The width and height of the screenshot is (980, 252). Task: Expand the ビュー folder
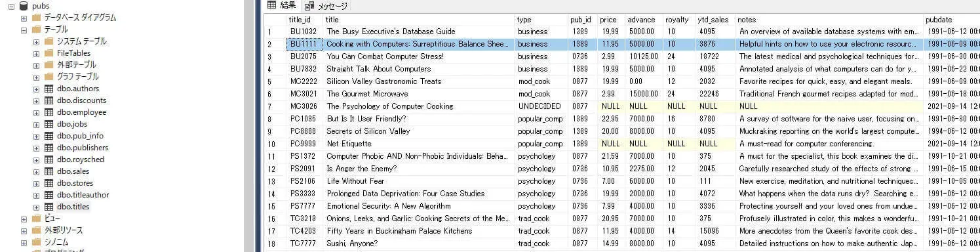[x=24, y=219]
